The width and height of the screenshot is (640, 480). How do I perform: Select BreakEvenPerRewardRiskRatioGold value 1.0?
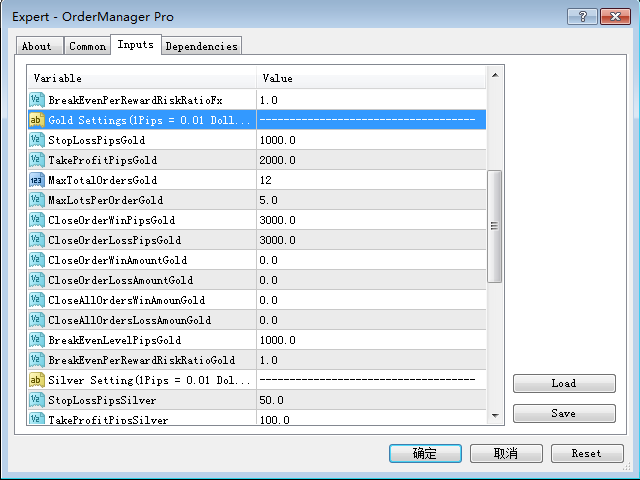click(269, 360)
